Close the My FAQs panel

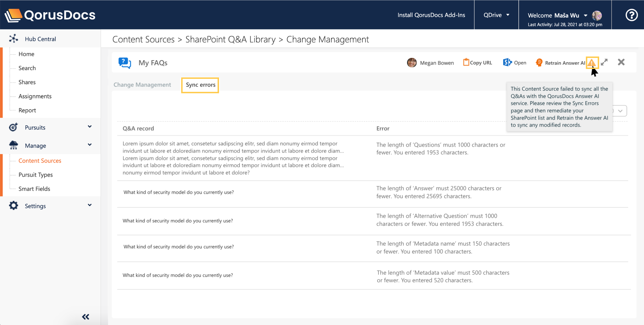click(621, 62)
